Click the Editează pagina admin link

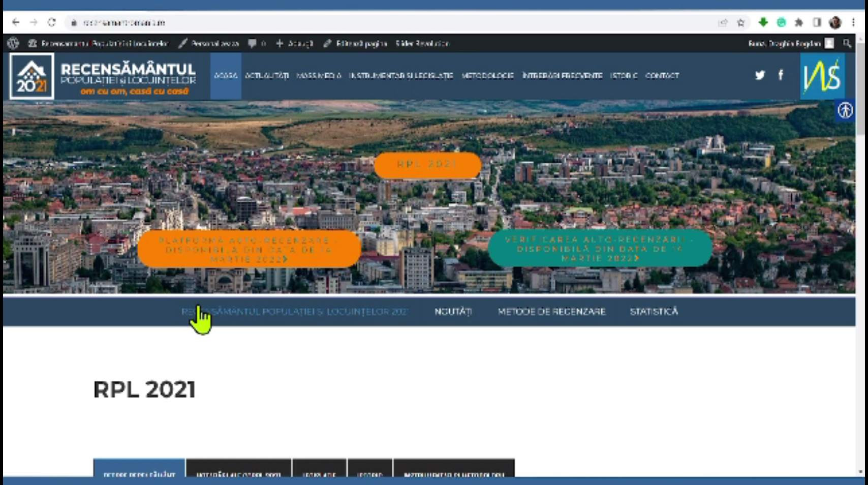(x=356, y=44)
